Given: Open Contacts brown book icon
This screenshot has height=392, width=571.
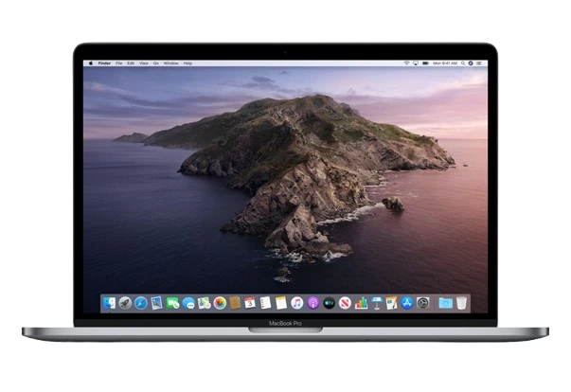Looking at the screenshot, I should 235,303.
